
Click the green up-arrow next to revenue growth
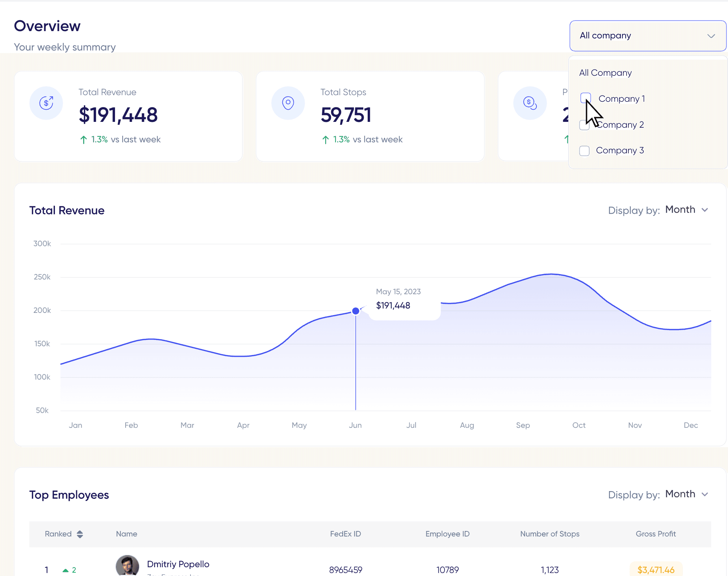[x=83, y=139]
